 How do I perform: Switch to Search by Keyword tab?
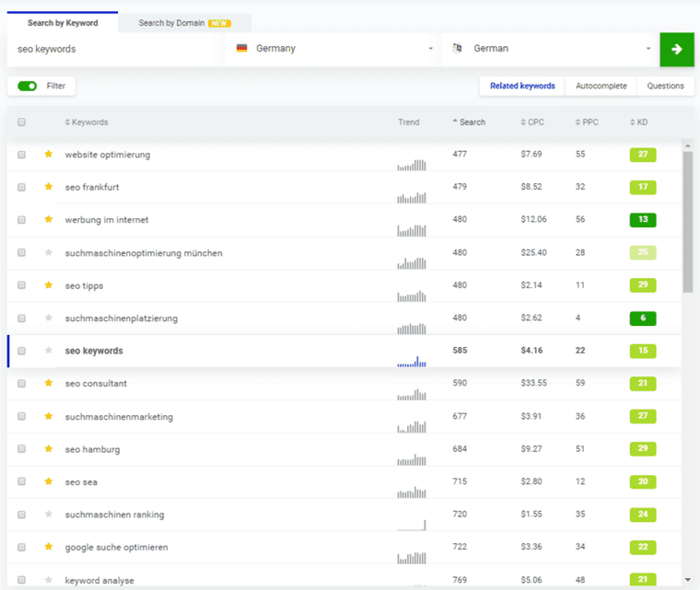coord(63,23)
